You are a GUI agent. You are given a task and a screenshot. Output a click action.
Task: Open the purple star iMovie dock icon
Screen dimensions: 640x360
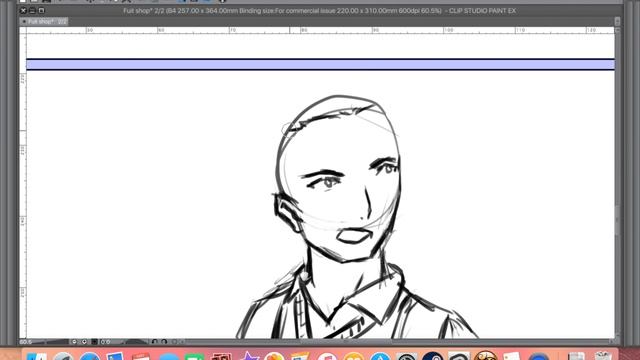[x=249, y=356]
